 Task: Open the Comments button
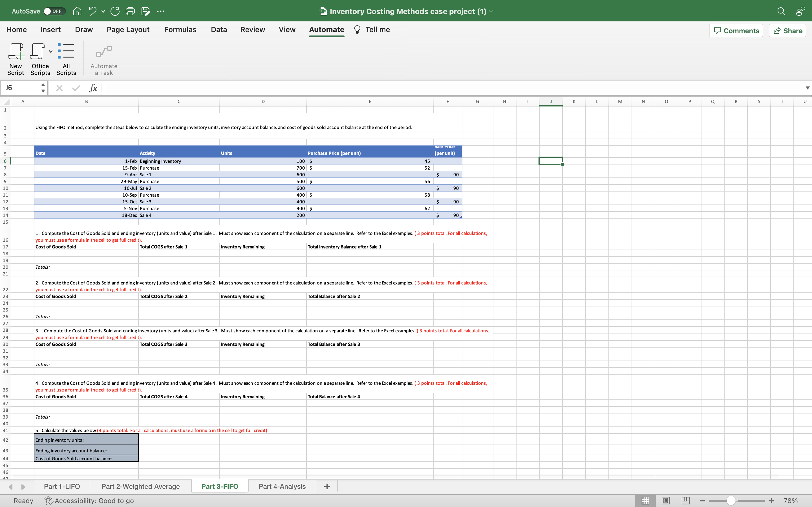(x=736, y=30)
